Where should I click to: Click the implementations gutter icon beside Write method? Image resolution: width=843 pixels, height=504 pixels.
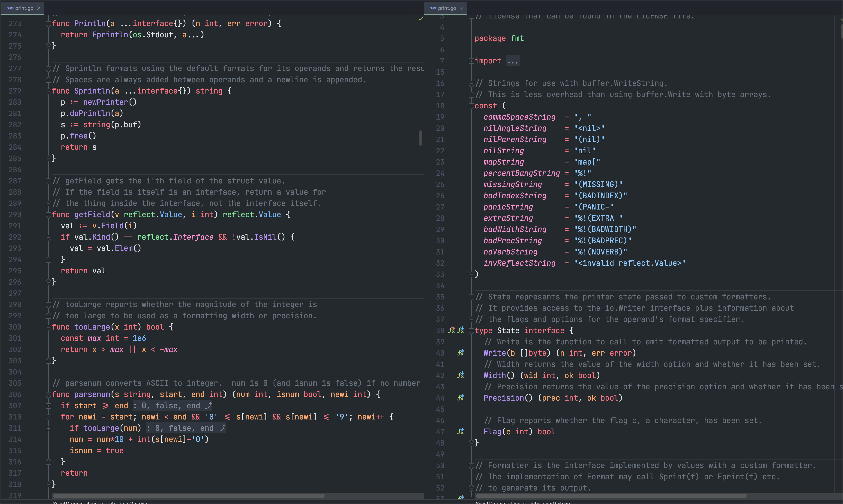point(460,353)
